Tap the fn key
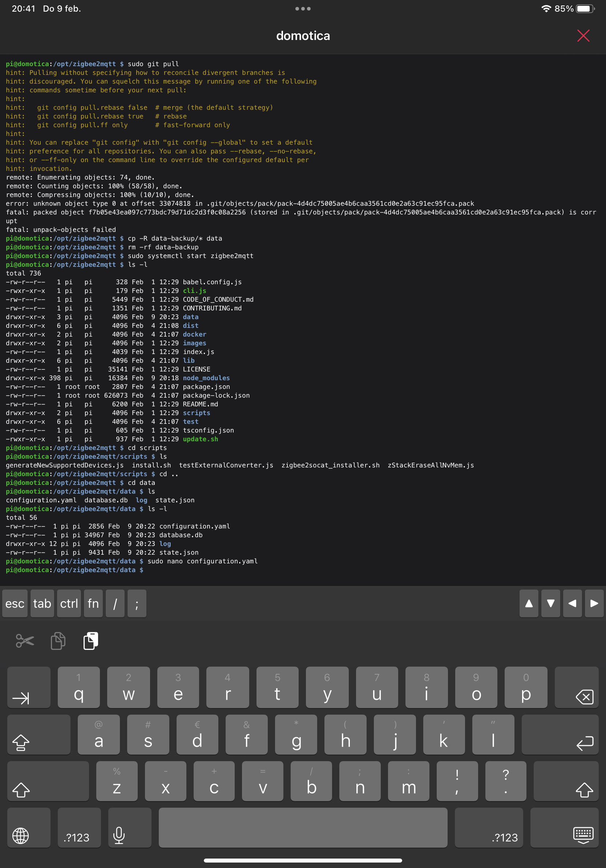This screenshot has height=868, width=606. click(x=93, y=604)
